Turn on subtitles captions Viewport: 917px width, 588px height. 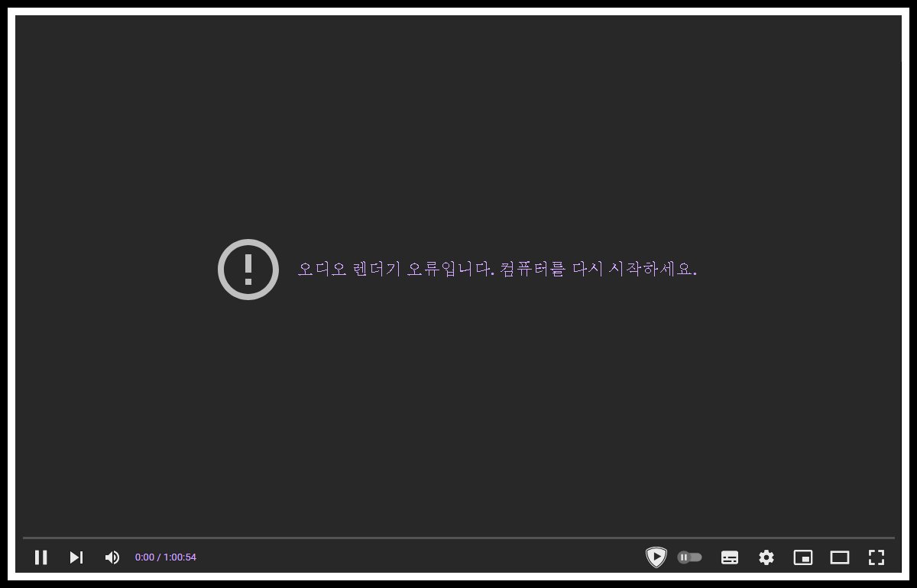[x=730, y=557]
